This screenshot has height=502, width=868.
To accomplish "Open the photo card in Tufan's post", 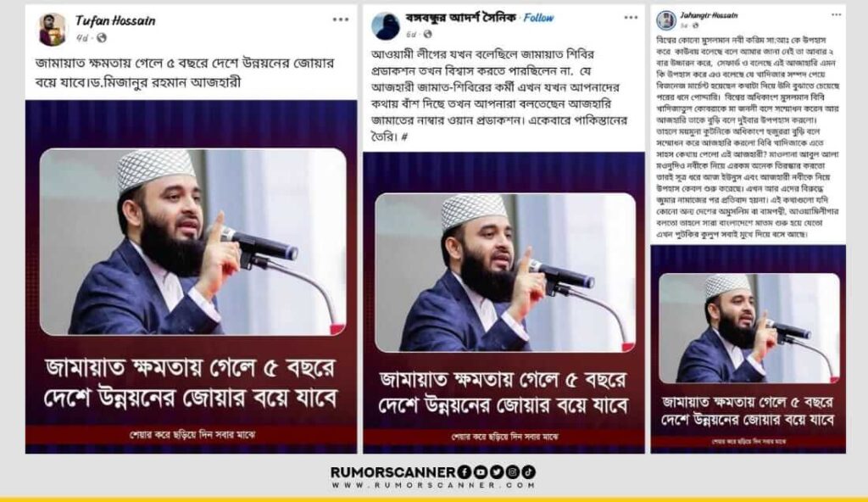I will click(x=191, y=276).
